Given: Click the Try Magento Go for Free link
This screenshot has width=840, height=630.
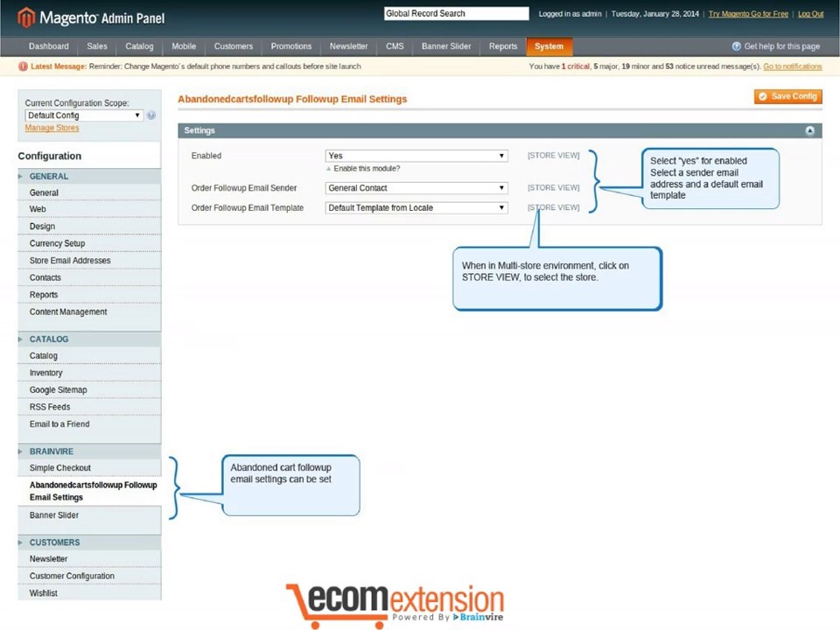Looking at the screenshot, I should (748, 14).
